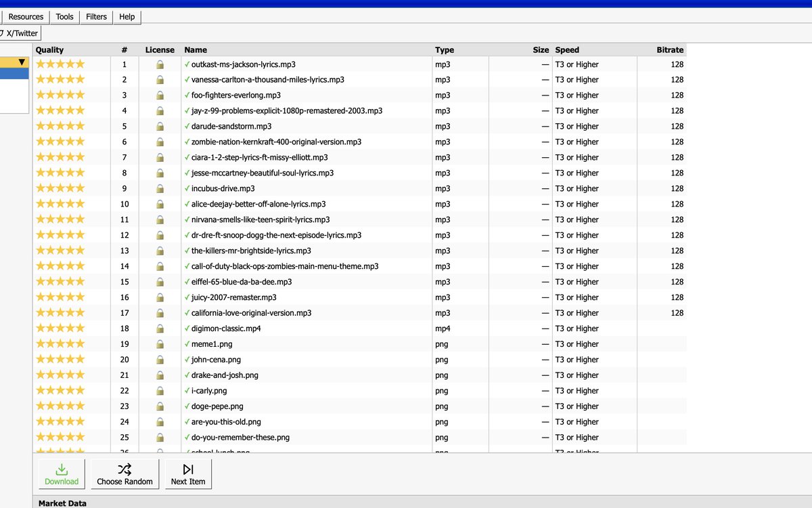The height and width of the screenshot is (508, 812).
Task: Select digimon-classic.mp4 file name
Action: tap(226, 329)
